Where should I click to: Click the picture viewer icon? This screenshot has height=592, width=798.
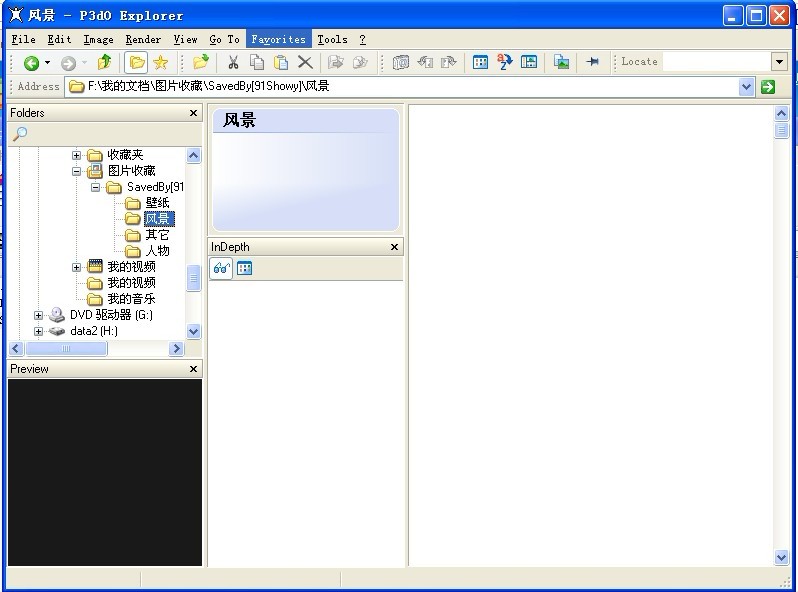(561, 62)
